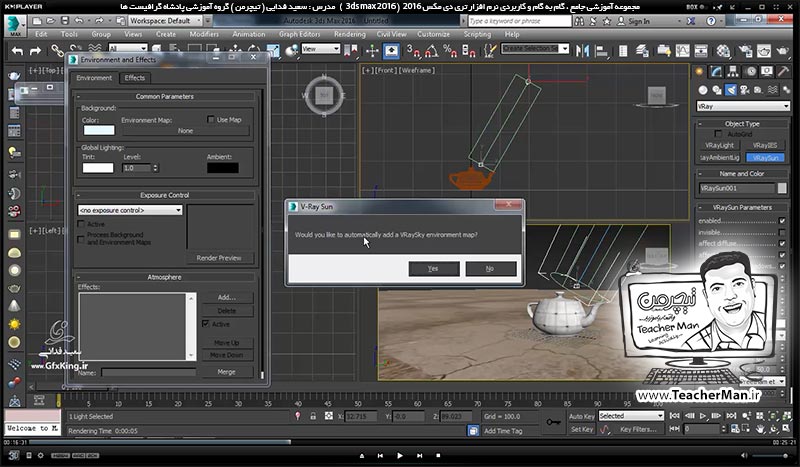Click the Render Production teapot icon
This screenshot has height=467, width=800.
[783, 51]
